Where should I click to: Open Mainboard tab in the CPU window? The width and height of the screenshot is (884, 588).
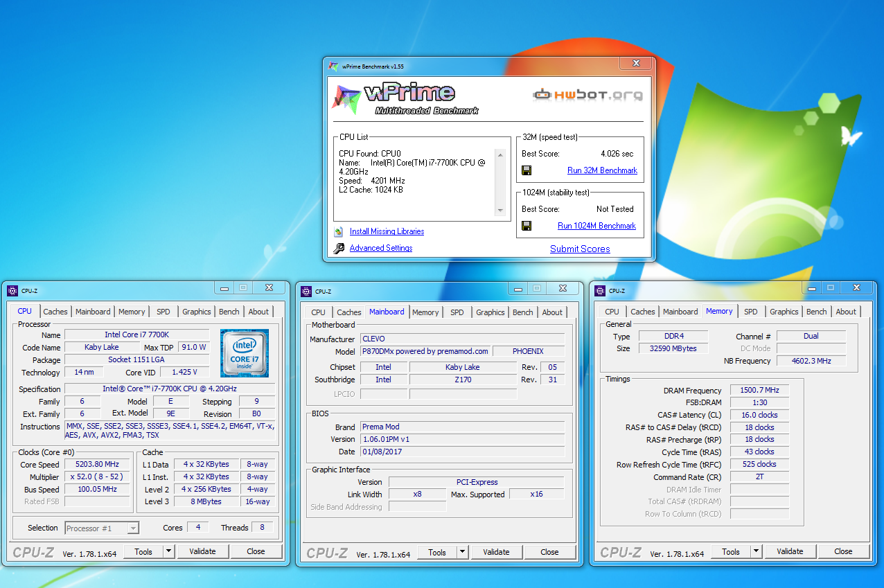pos(93,312)
